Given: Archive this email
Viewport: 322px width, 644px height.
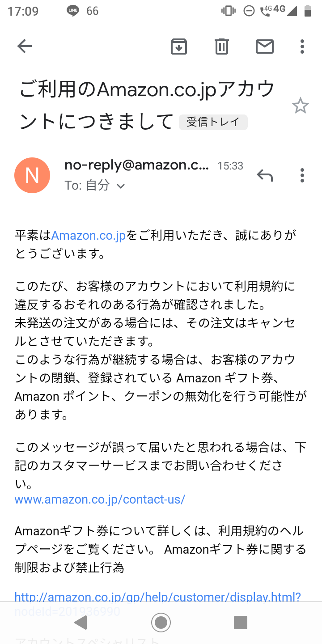Looking at the screenshot, I should click(x=179, y=46).
